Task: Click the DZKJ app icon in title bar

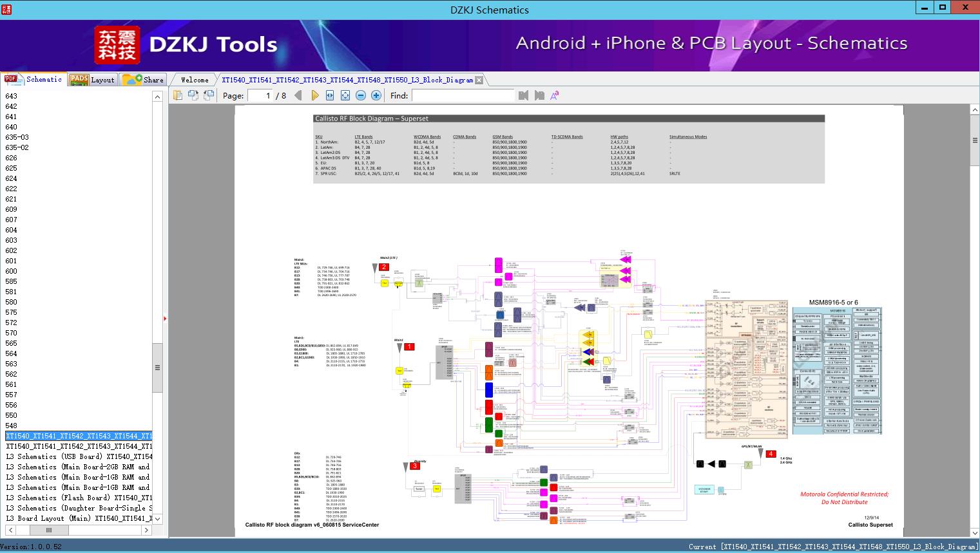Action: coord(6,10)
